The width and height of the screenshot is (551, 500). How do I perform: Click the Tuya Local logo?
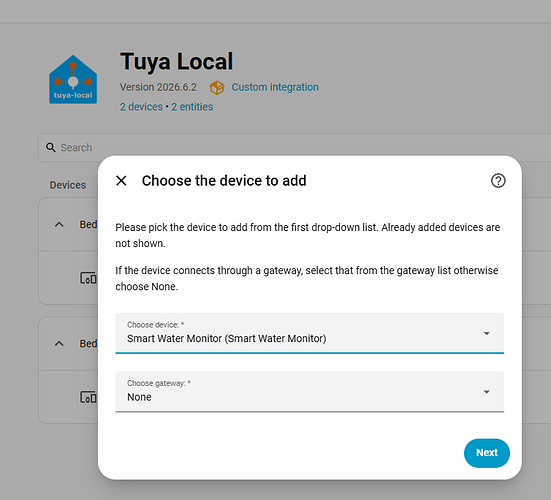coord(73,79)
